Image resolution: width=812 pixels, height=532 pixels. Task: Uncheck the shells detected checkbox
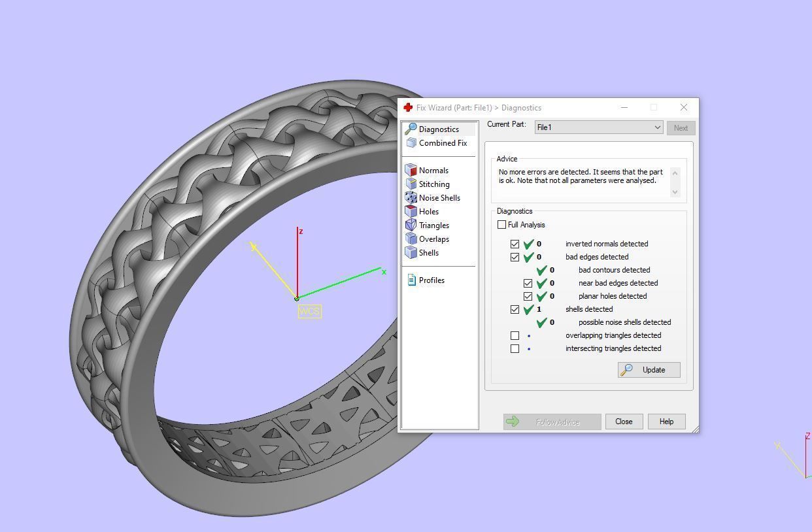[x=515, y=309]
